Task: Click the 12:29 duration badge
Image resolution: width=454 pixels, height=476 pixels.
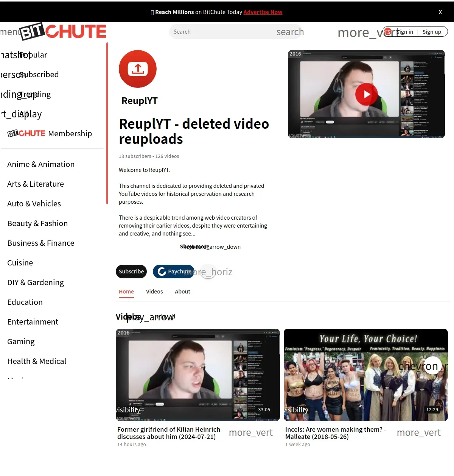Action: point(432,410)
